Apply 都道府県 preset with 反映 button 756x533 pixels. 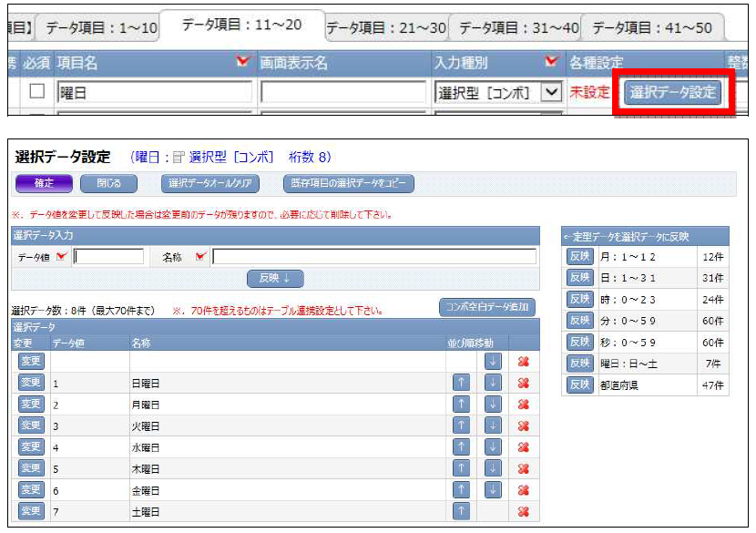580,384
